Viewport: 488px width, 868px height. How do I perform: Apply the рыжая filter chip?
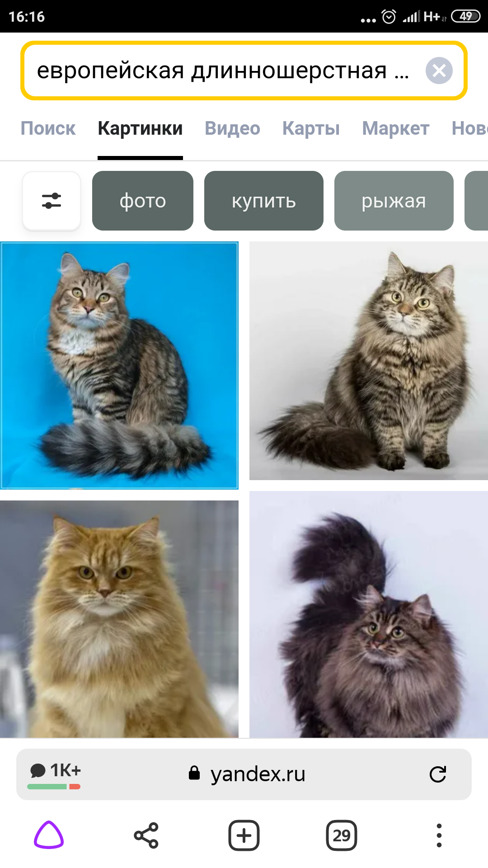(394, 201)
